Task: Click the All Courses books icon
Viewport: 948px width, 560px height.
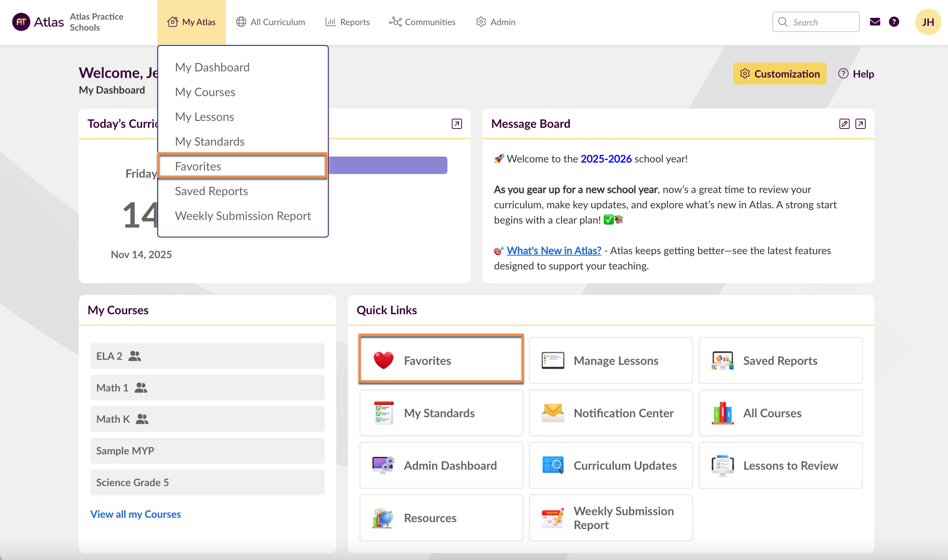Action: pos(722,413)
